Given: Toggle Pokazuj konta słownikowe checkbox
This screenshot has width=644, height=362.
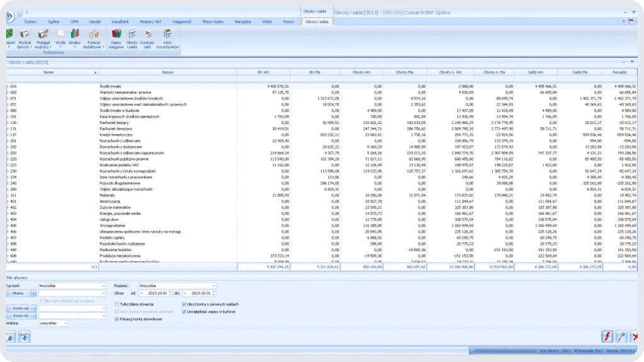Looking at the screenshot, I should (x=117, y=319).
